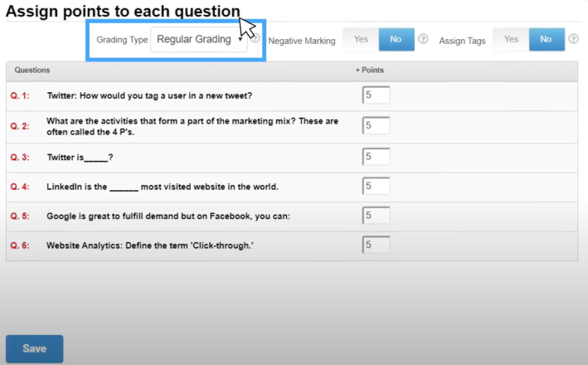This screenshot has width=588, height=365.
Task: Select the Q. 3 points input
Action: click(376, 157)
